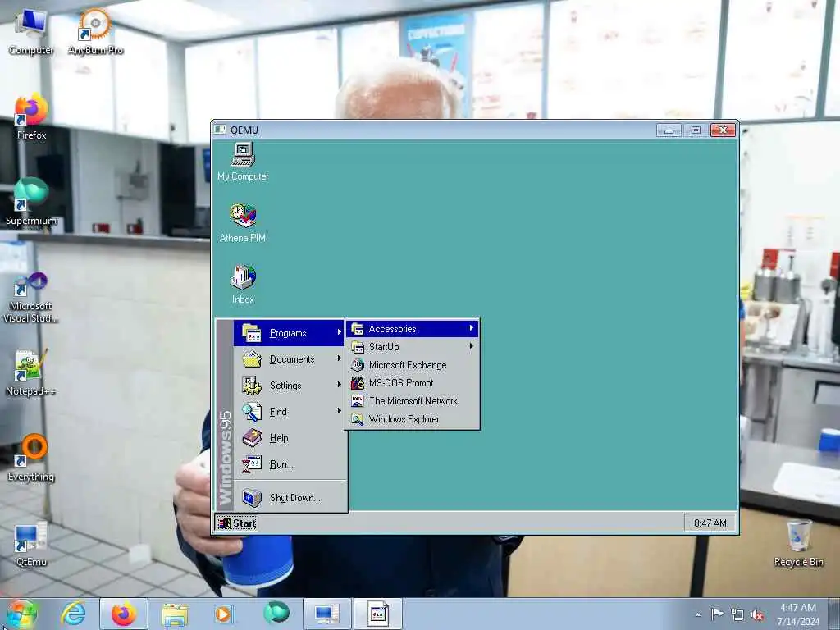Select the AnyBurn Pro desktop shortcut

tap(95, 32)
